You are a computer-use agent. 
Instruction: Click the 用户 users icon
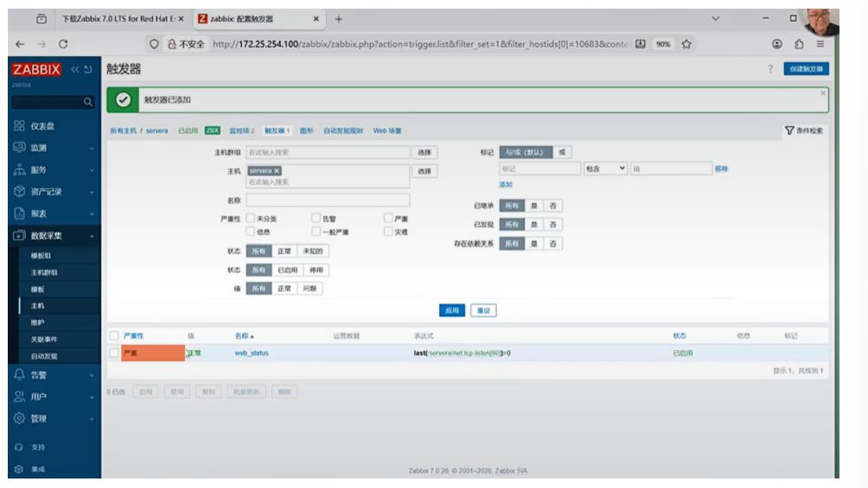(x=19, y=396)
